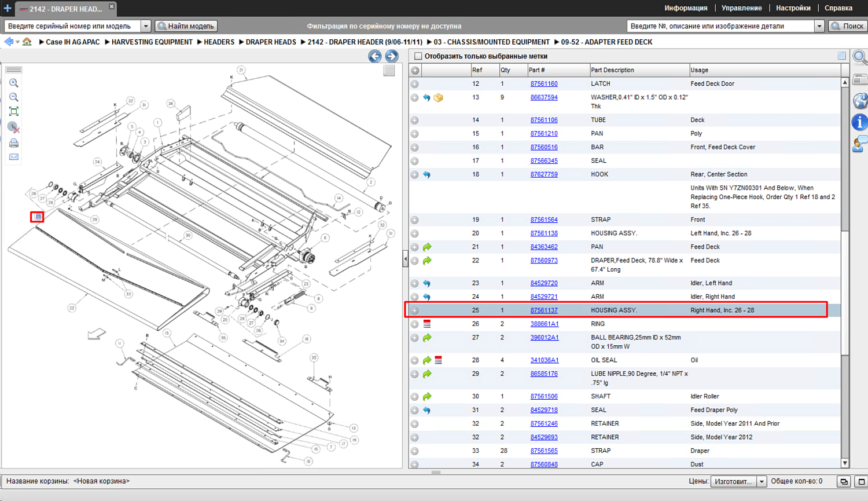Click the serial number or model input field
This screenshot has height=501, width=868.
click(x=73, y=26)
